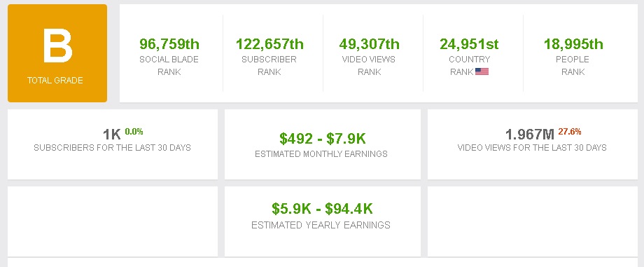
Task: Click the 122,657th subscriber rank value
Action: [x=269, y=43]
